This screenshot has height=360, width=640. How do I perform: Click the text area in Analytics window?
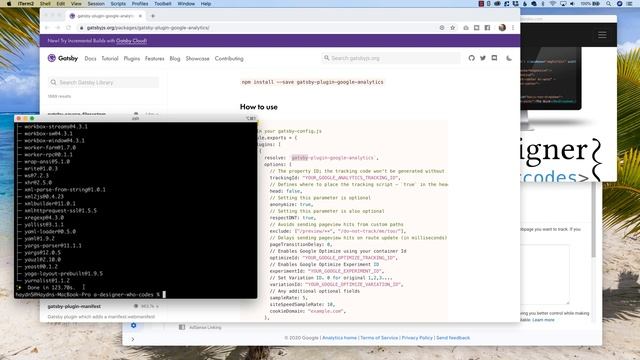[x=544, y=274]
